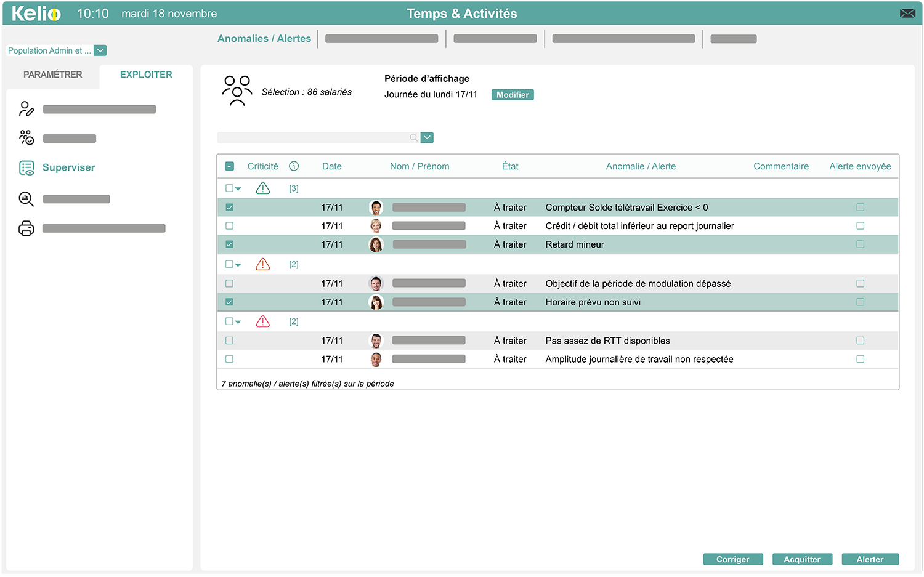Select the employee edit icon in sidebar
924x577 pixels.
point(26,108)
